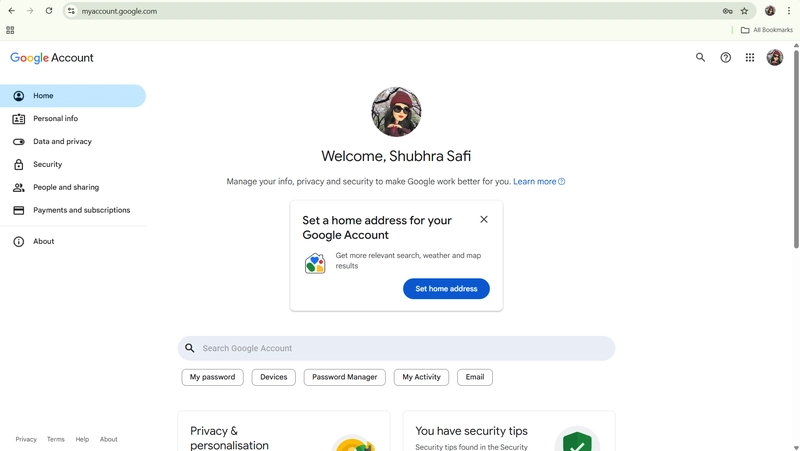The height and width of the screenshot is (451, 800).
Task: Bookmark this page with the star icon
Action: [744, 11]
